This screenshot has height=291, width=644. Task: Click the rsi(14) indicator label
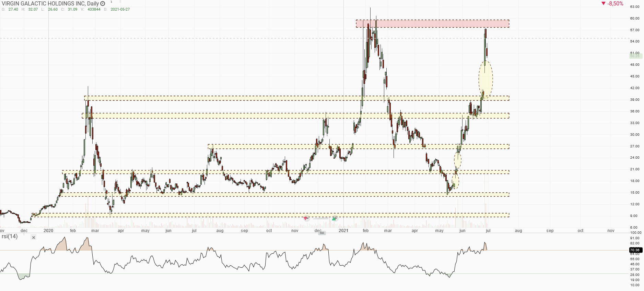pyautogui.click(x=10, y=237)
